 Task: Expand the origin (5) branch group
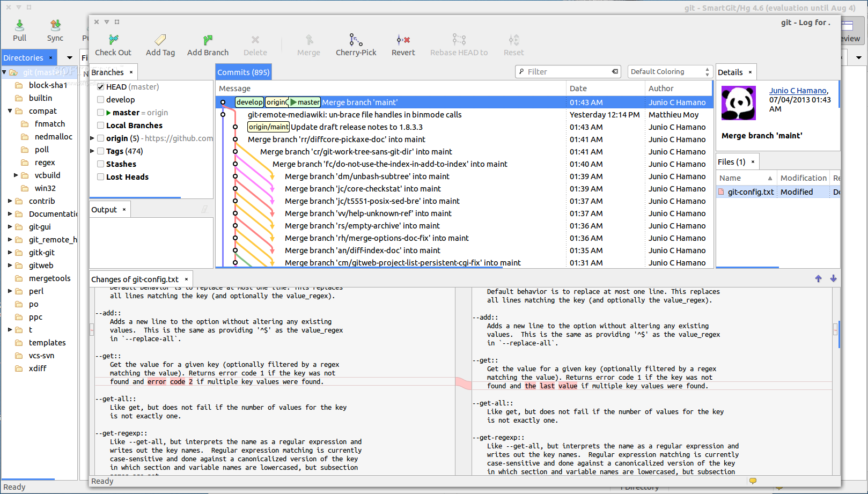click(x=92, y=138)
